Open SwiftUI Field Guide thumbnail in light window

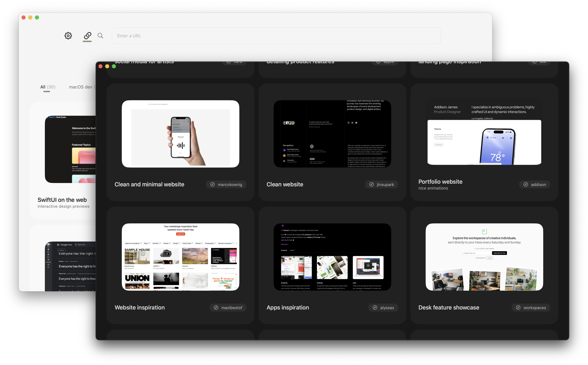click(x=70, y=149)
